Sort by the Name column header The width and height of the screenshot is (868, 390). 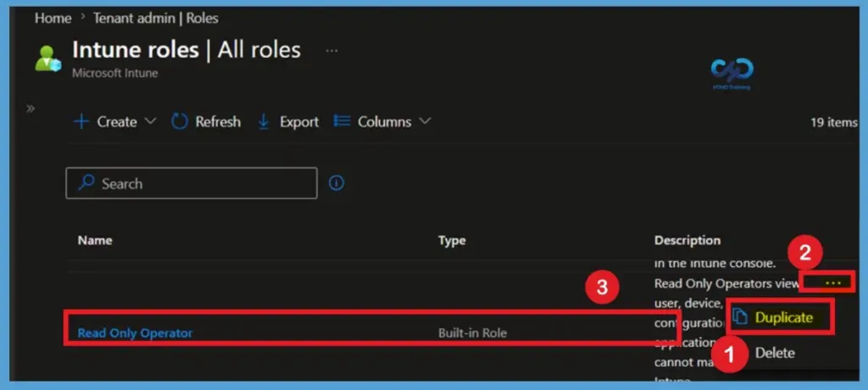point(95,241)
